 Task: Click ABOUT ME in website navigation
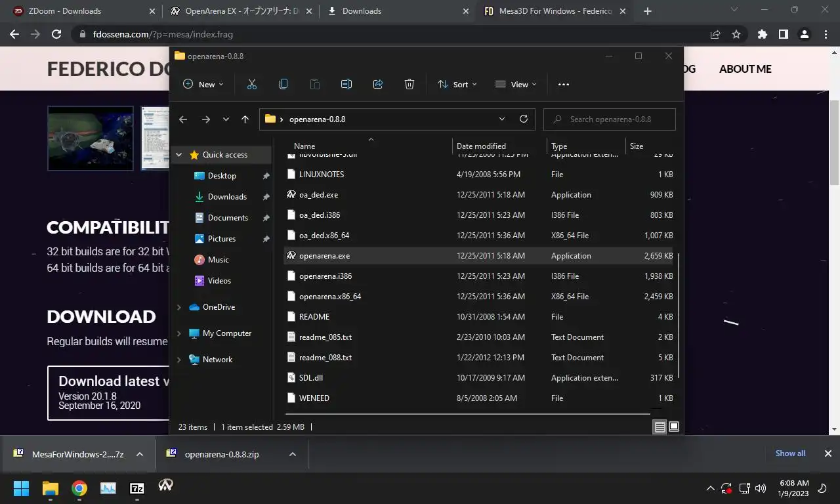(x=745, y=69)
